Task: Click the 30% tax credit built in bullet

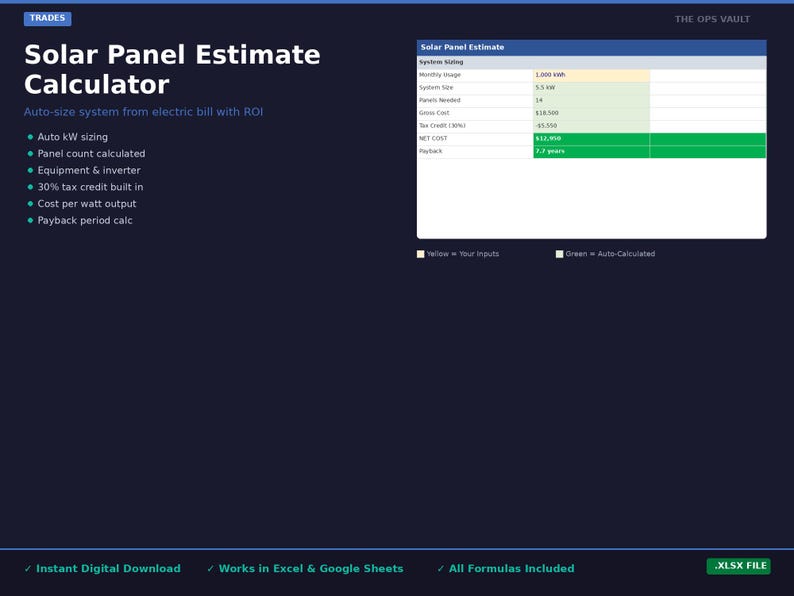Action: [x=90, y=187]
